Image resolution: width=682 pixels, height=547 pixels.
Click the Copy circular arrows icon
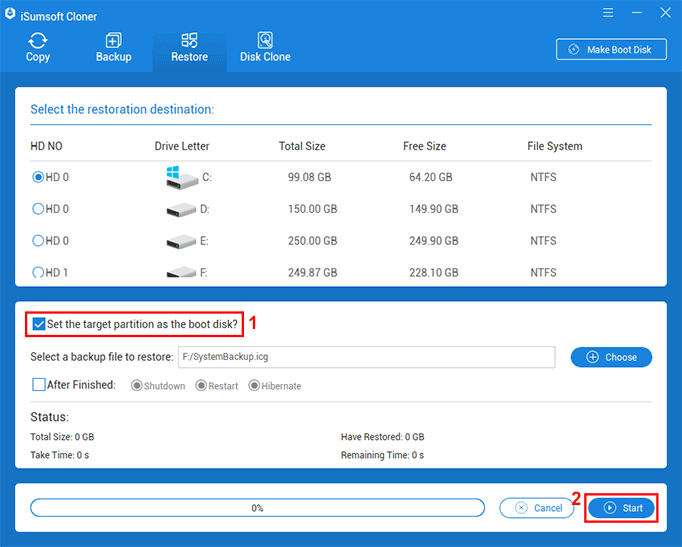tap(38, 41)
